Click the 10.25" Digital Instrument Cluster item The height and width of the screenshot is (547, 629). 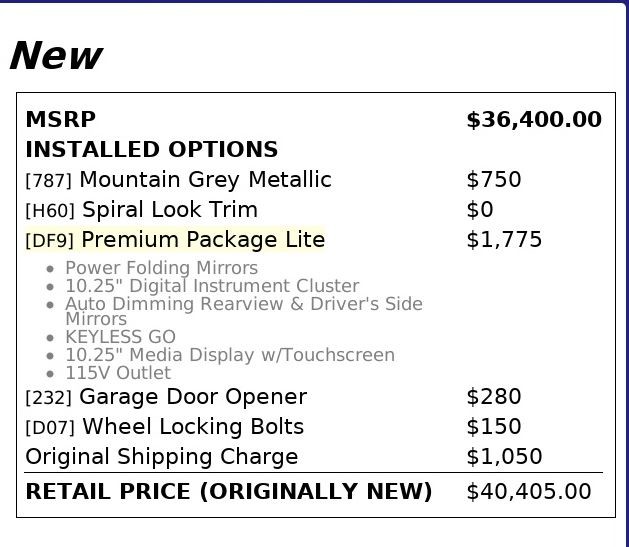tap(211, 286)
